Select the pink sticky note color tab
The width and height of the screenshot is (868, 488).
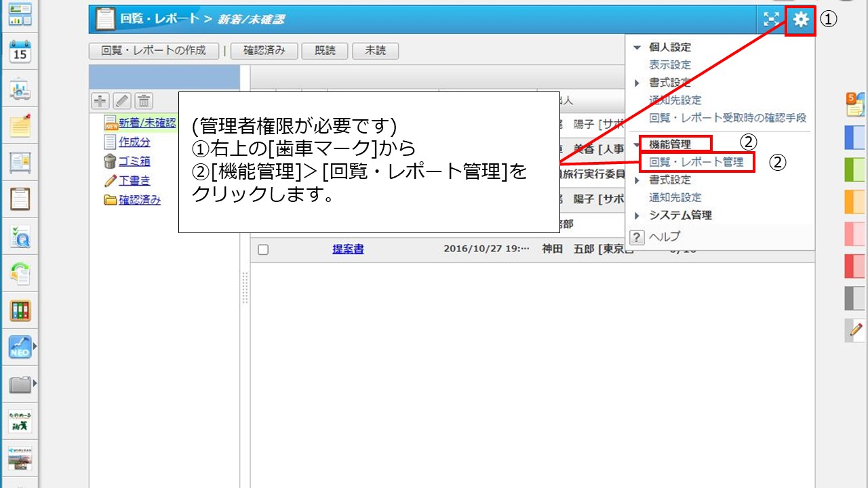855,234
